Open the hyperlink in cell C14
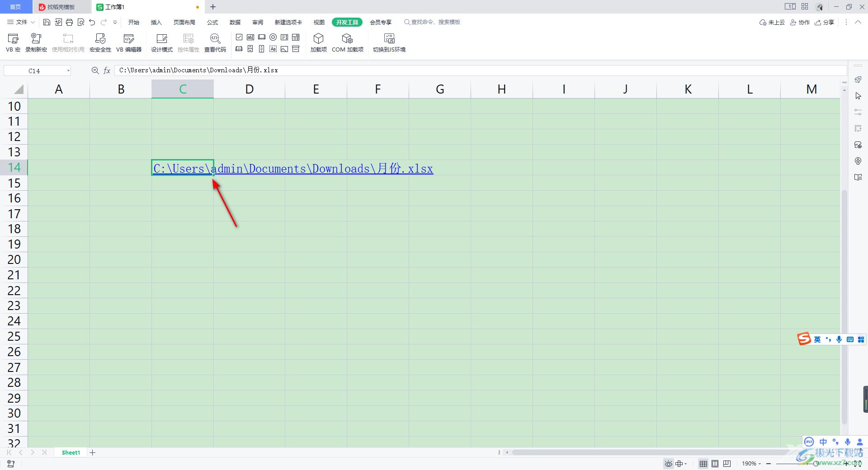The width and height of the screenshot is (868, 470). (293, 169)
